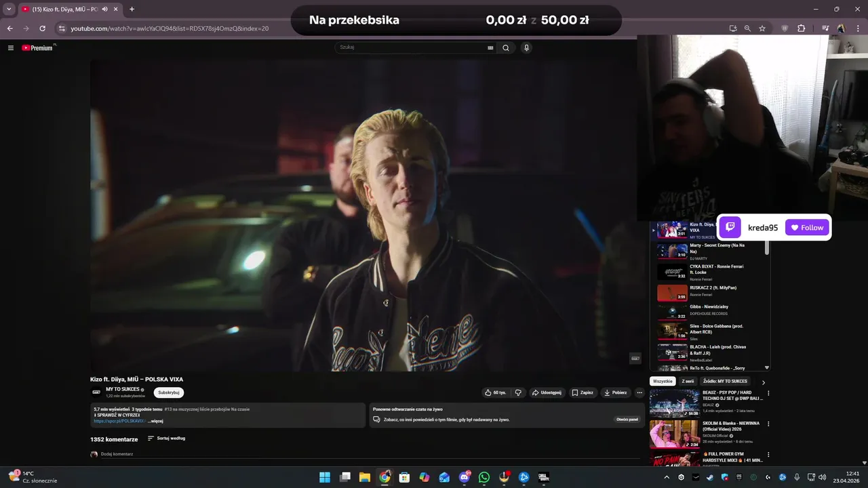Start voice search with microphone icon
Screen dimensions: 868x488
coord(526,48)
